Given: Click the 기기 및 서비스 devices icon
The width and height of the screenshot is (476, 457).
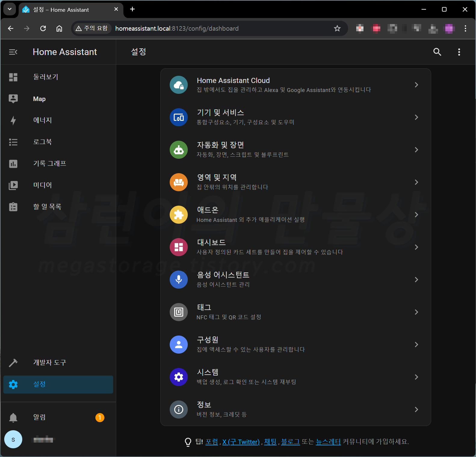Looking at the screenshot, I should [x=179, y=117].
